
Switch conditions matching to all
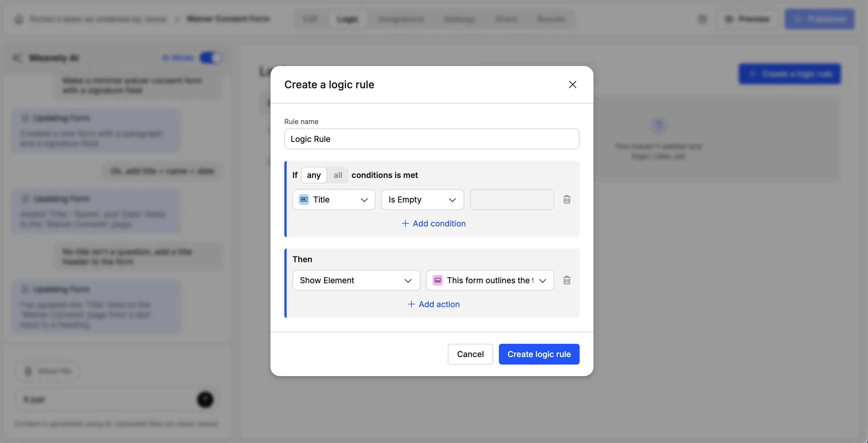coord(338,175)
